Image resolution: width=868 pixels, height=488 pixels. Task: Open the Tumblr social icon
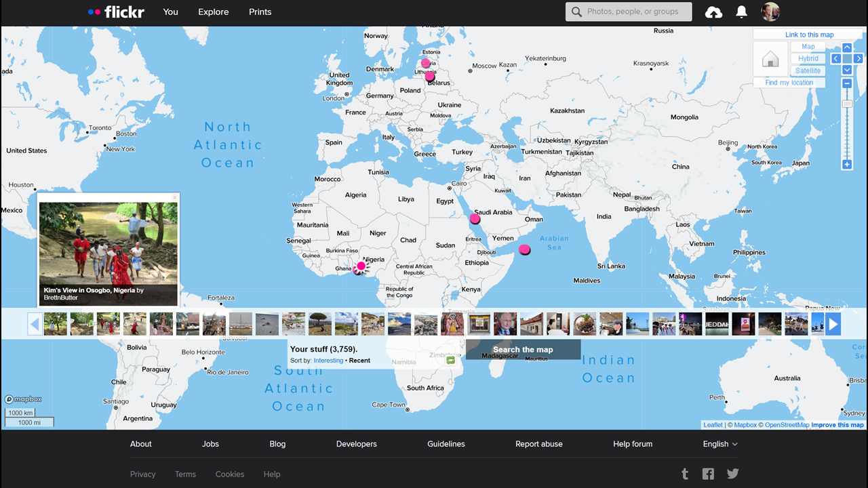685,474
